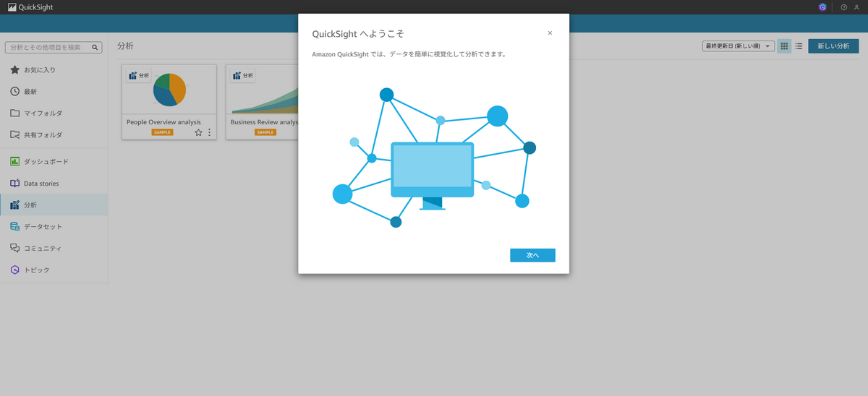Open マイフォルダ in sidebar

[x=54, y=113]
